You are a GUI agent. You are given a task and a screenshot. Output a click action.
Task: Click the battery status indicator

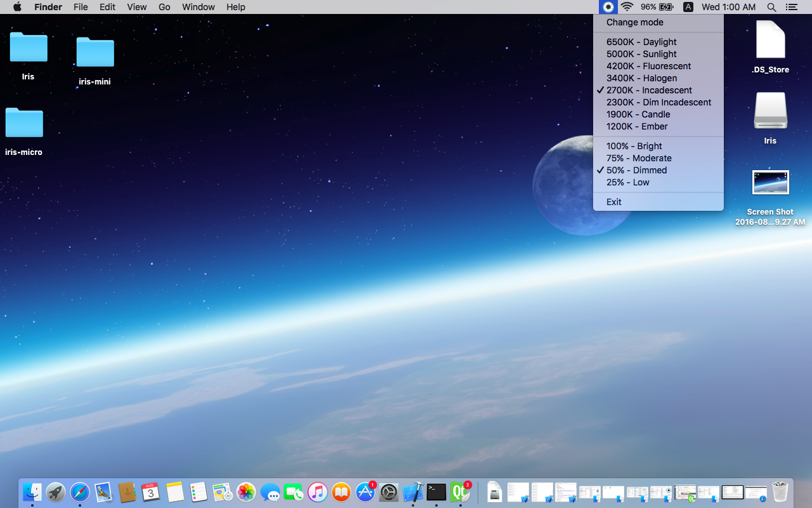coord(657,7)
